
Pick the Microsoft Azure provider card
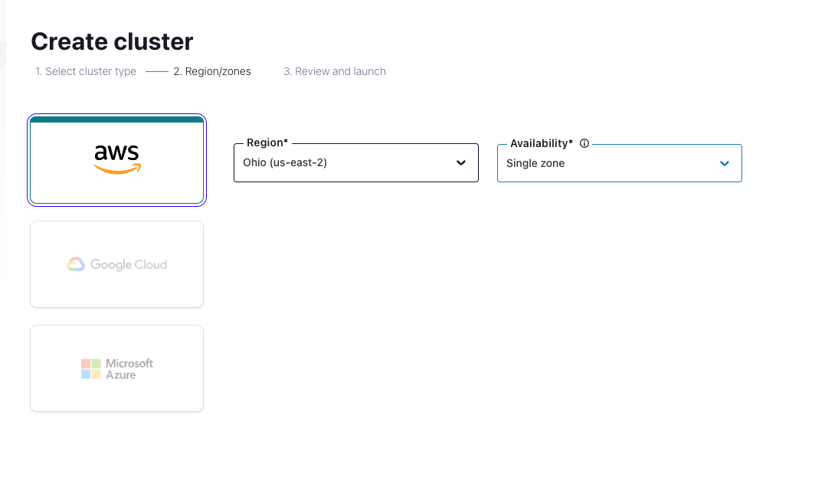[x=117, y=368]
